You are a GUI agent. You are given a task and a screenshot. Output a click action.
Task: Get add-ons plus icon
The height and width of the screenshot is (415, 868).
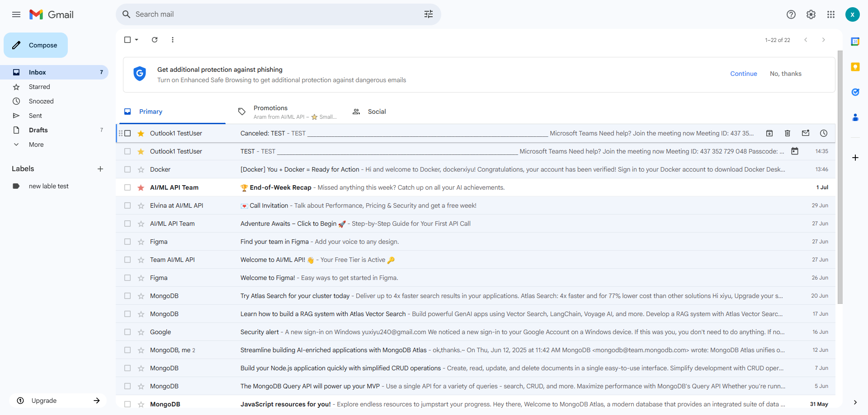pyautogui.click(x=855, y=158)
